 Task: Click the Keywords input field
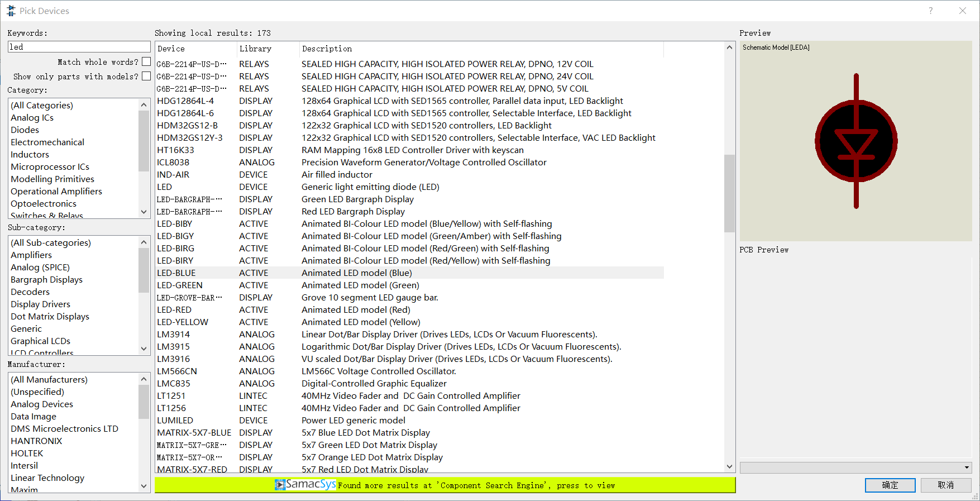(x=79, y=47)
